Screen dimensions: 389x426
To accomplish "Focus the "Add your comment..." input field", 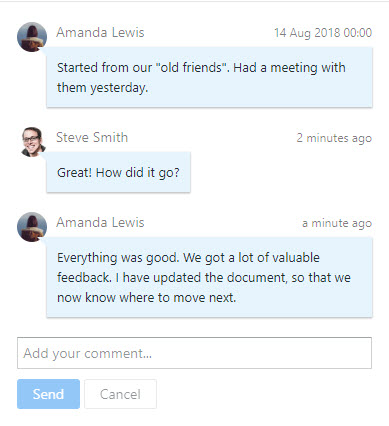I will pos(194,353).
